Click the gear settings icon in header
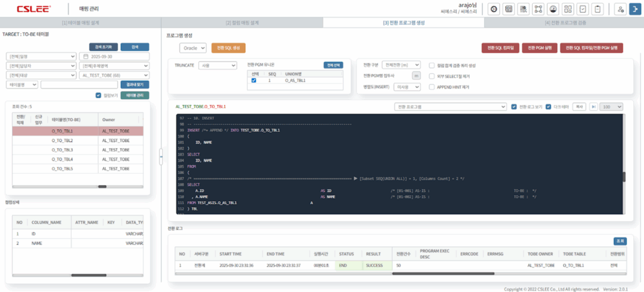644x292 pixels. (x=494, y=9)
